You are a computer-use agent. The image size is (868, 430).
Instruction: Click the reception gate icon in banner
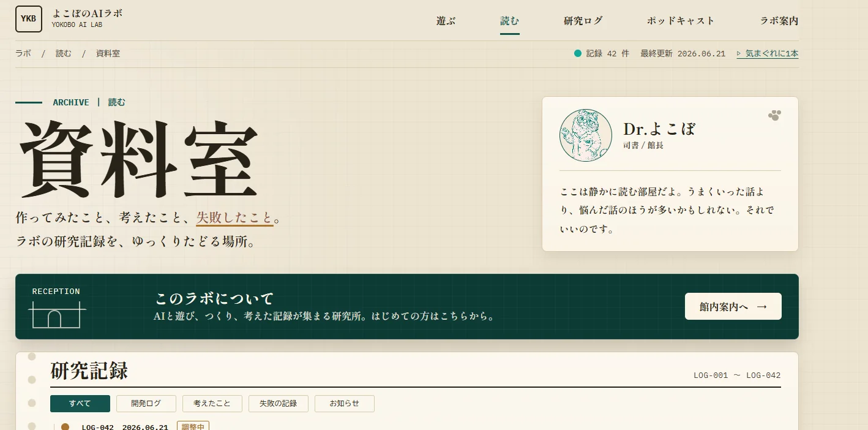pos(56,315)
